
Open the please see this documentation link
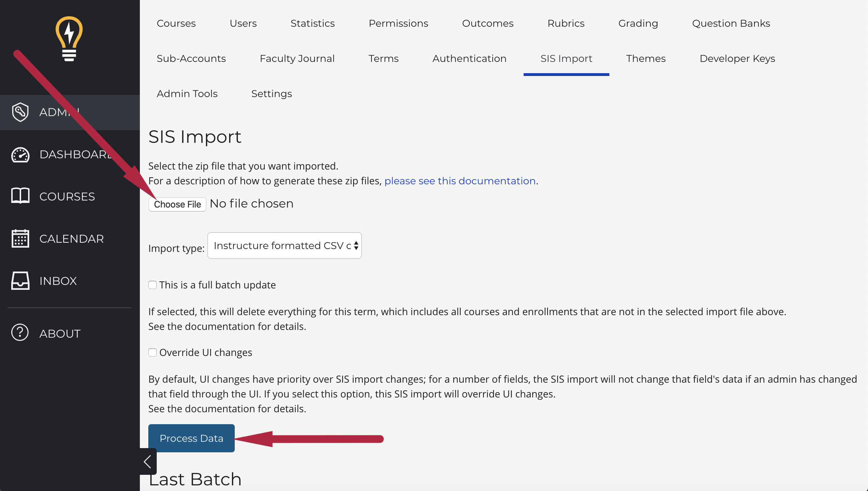[x=460, y=181]
